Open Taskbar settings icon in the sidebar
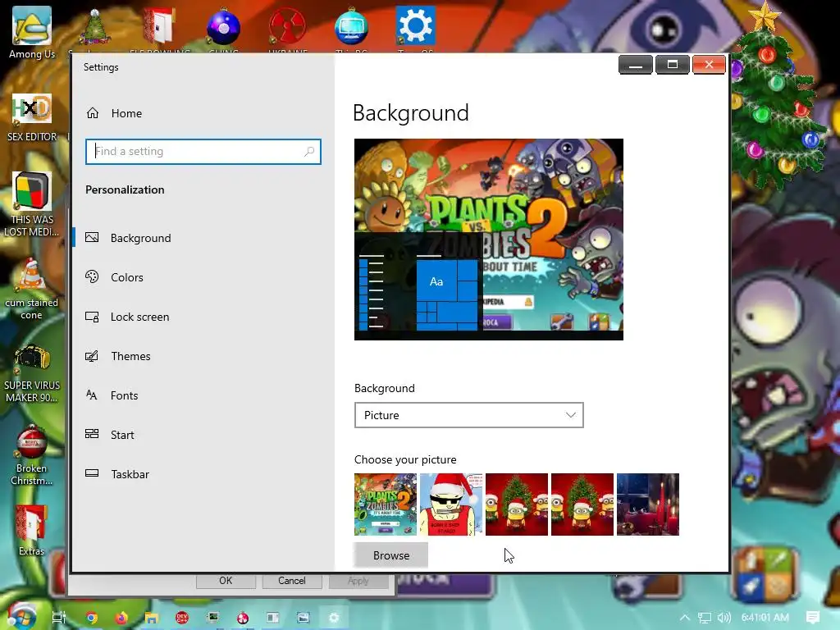This screenshot has width=840, height=630. tap(92, 473)
